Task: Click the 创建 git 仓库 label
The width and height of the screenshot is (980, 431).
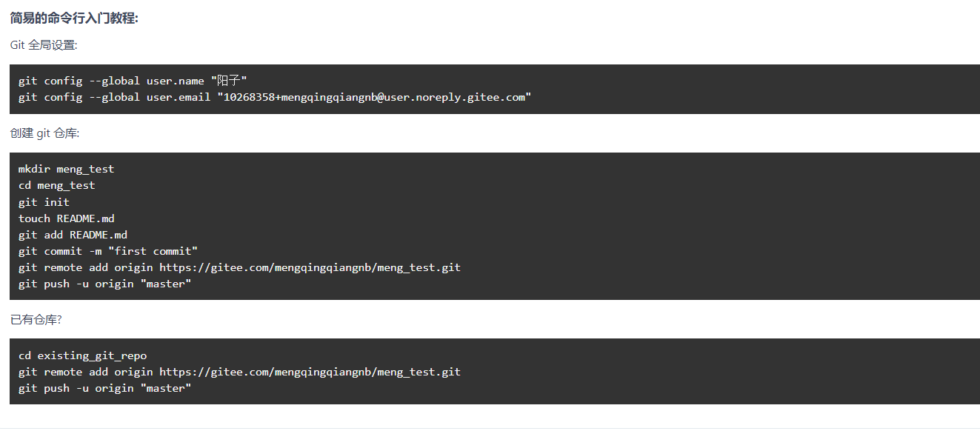Action: click(x=44, y=133)
